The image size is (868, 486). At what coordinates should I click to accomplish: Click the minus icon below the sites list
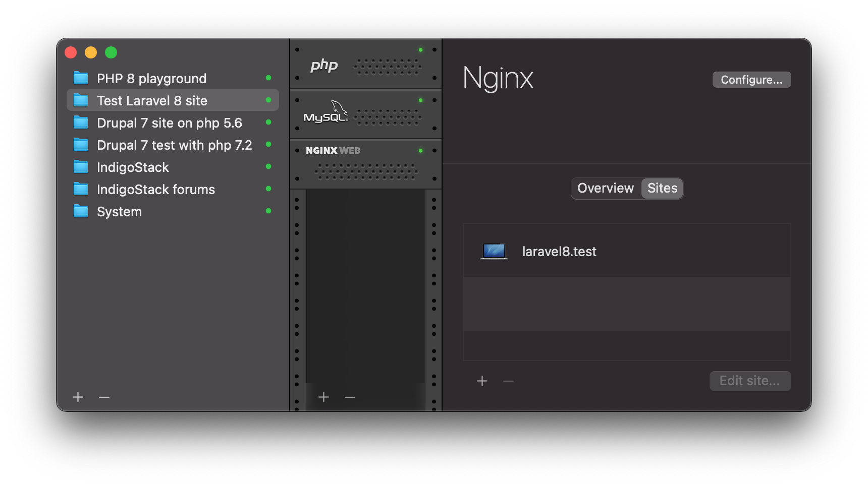(x=508, y=381)
